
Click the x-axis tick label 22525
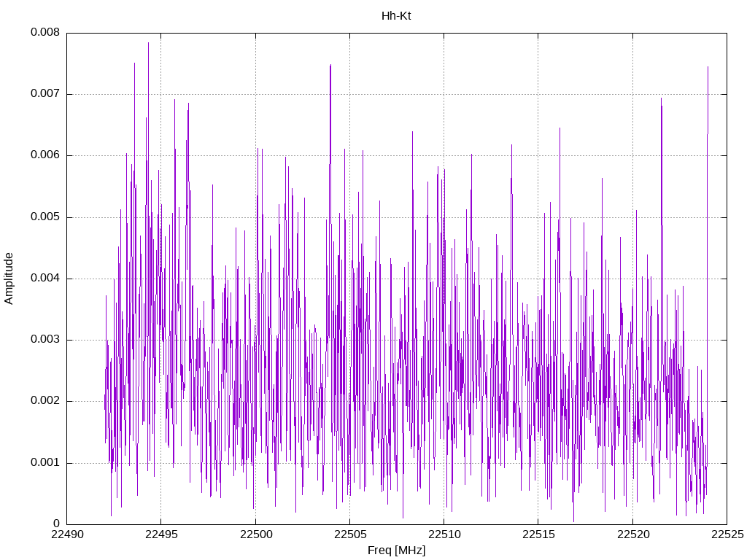coord(727,534)
